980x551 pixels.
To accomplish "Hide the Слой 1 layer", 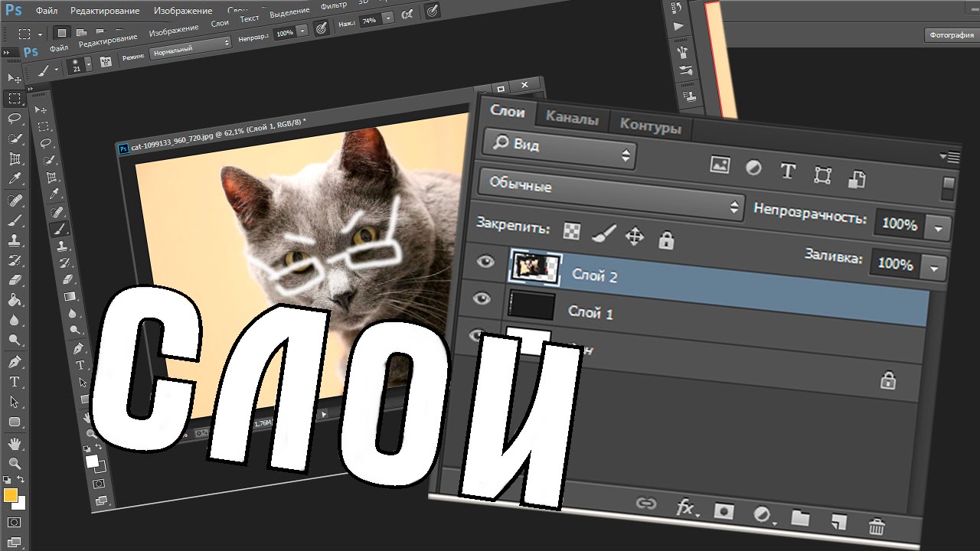I will pyautogui.click(x=482, y=298).
